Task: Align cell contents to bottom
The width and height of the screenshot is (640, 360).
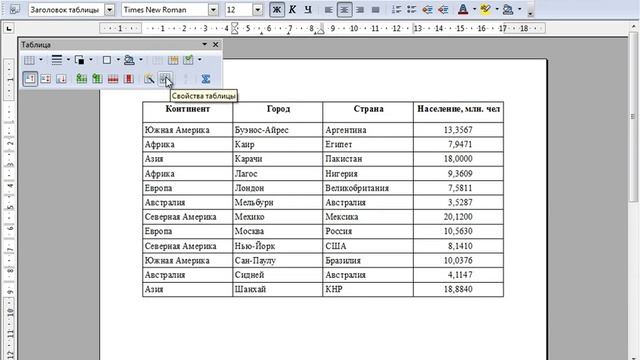Action: coord(61,79)
